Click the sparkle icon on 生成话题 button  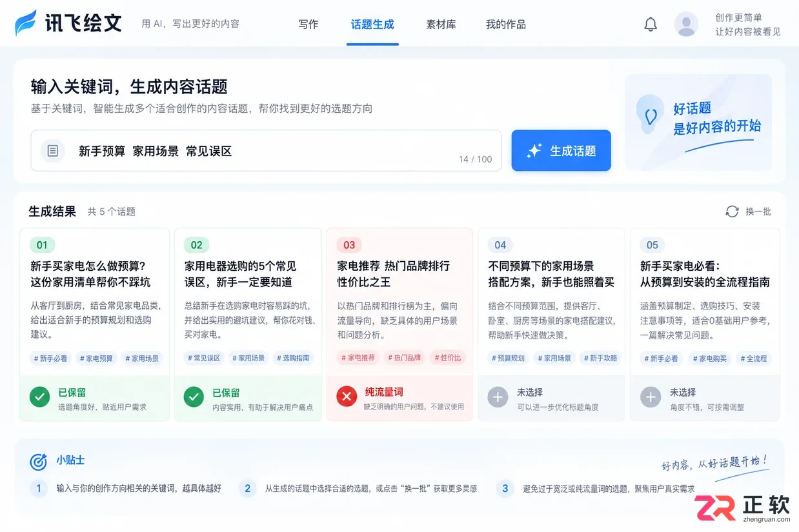534,151
